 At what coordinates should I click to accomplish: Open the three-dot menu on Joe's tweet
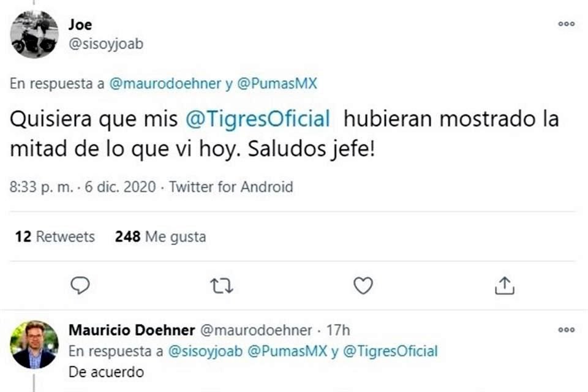point(565,24)
